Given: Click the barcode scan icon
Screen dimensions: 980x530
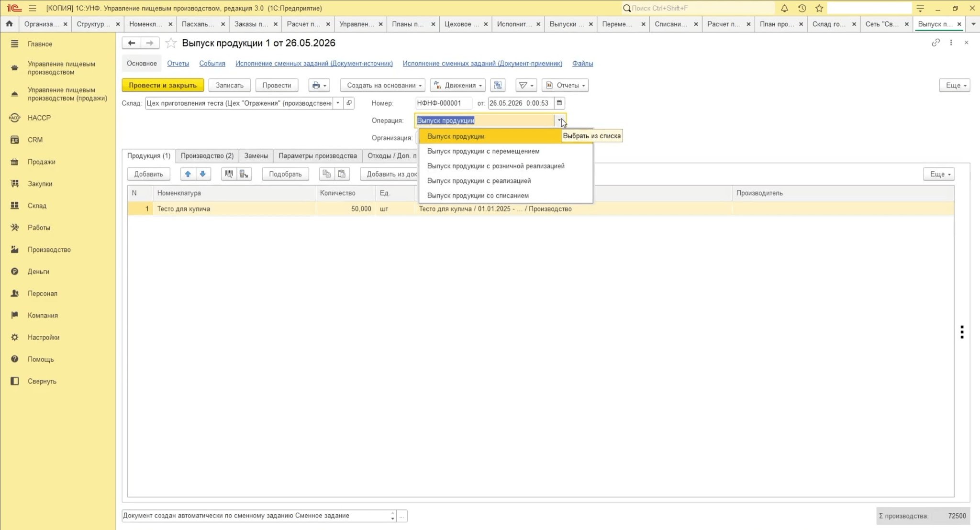Looking at the screenshot, I should pyautogui.click(x=229, y=174).
